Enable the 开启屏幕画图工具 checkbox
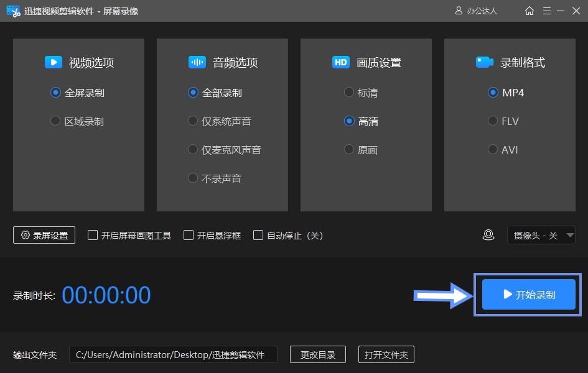 [92, 235]
